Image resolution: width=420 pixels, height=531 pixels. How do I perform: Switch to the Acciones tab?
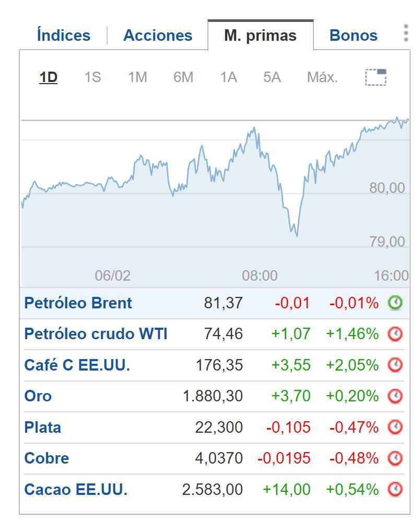157,35
